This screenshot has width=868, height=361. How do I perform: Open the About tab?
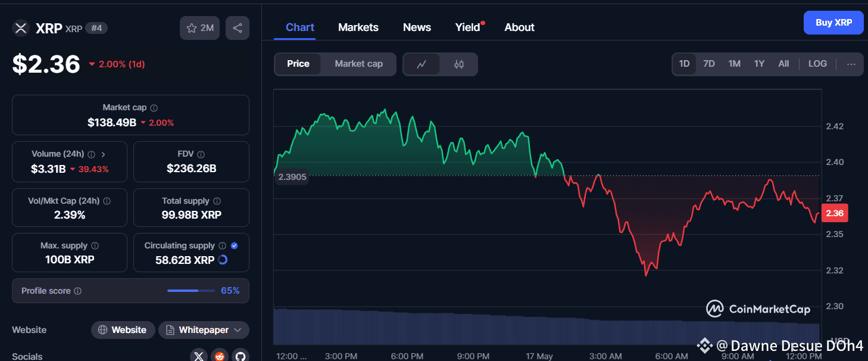point(519,27)
